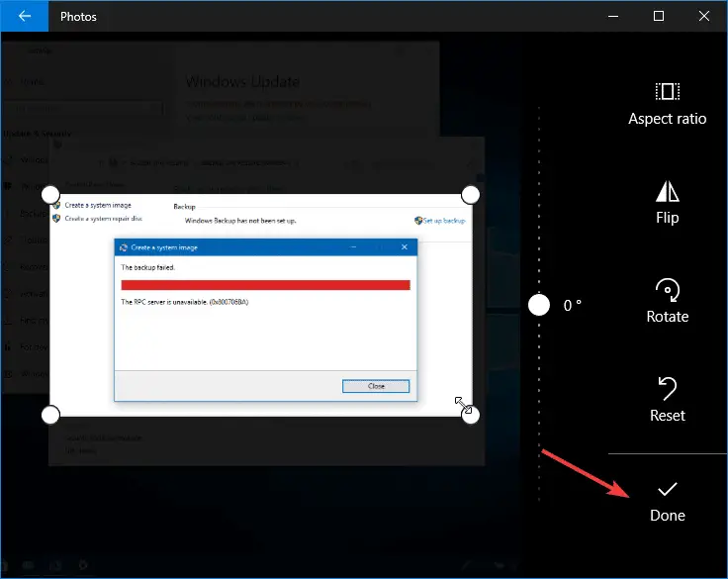
Task: Select the bottom-right crop handle
Action: pos(470,415)
